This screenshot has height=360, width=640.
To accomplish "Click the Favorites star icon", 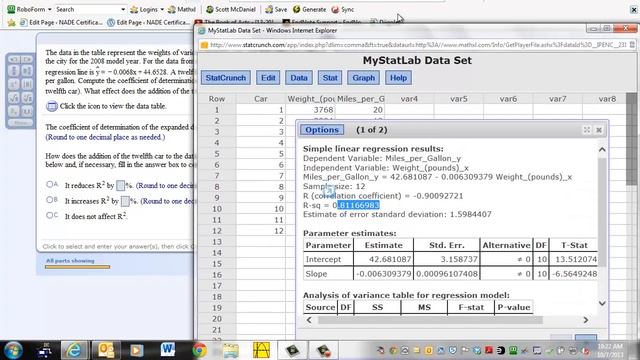I will click(11, 22).
